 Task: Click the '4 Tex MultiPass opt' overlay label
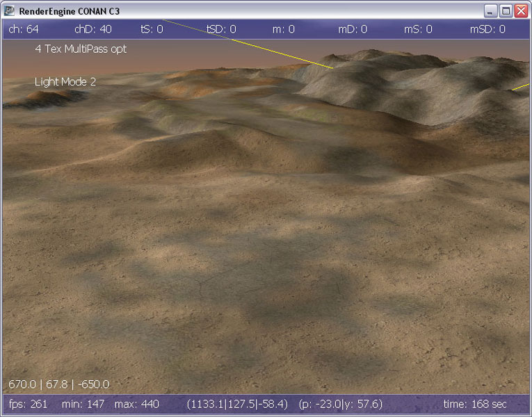pos(81,49)
